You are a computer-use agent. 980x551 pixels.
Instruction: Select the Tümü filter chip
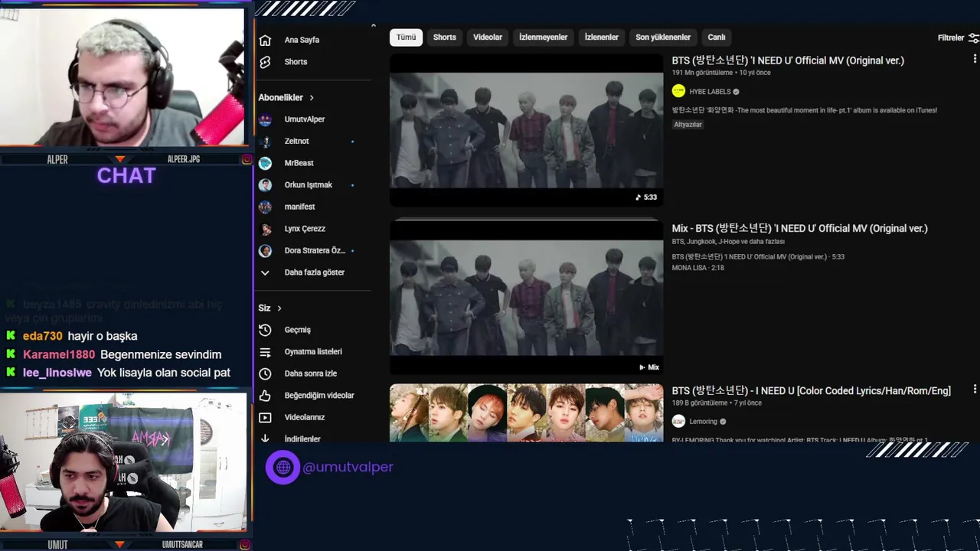point(406,37)
